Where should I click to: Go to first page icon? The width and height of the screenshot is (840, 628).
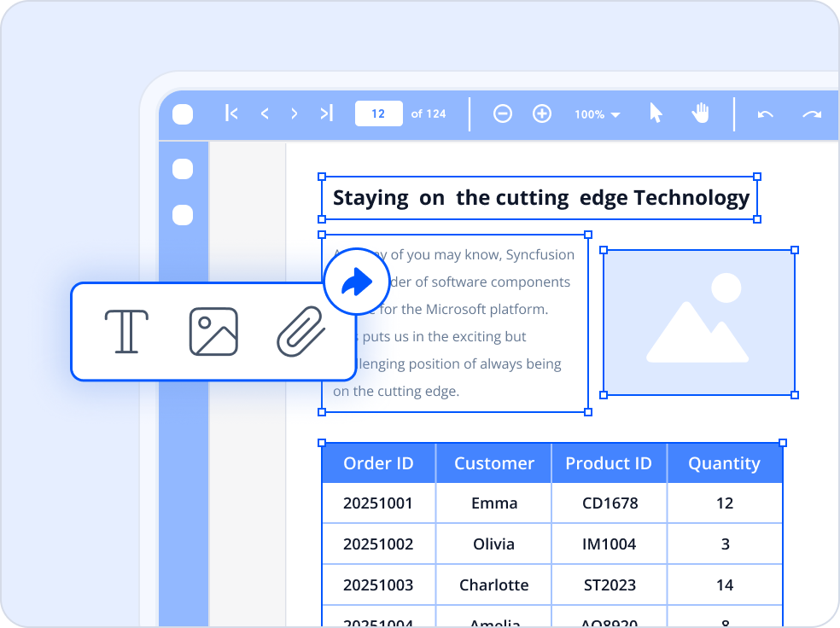coord(231,113)
